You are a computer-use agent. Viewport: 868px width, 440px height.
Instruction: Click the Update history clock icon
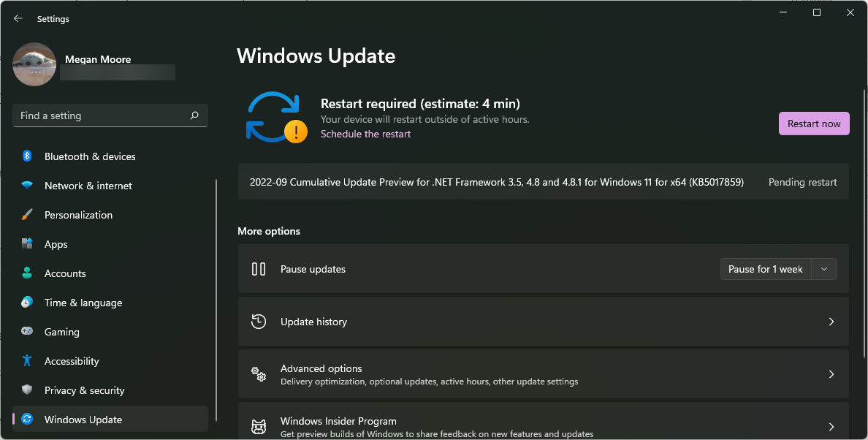tap(259, 321)
